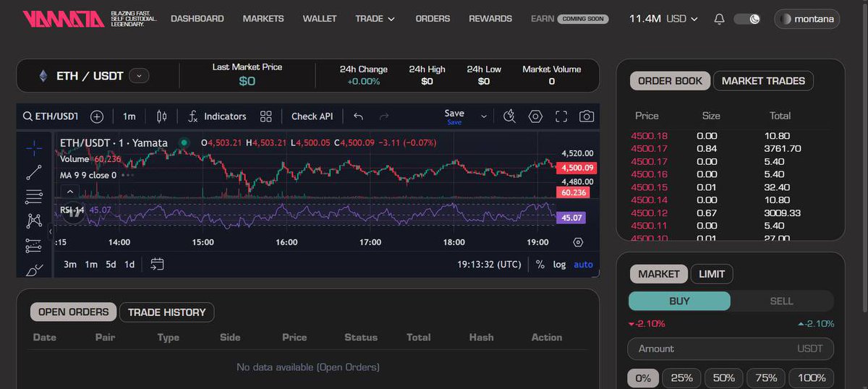Set chart range to 5d
The height and width of the screenshot is (389, 868).
tap(111, 265)
